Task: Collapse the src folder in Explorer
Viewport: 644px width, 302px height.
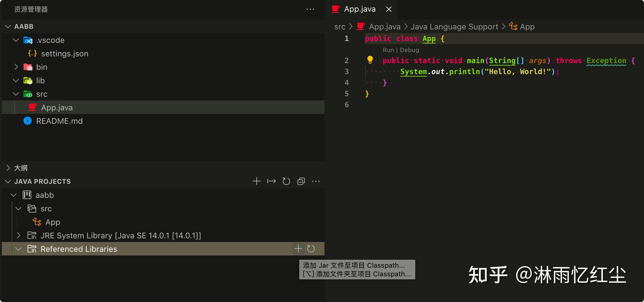Action: point(16,94)
